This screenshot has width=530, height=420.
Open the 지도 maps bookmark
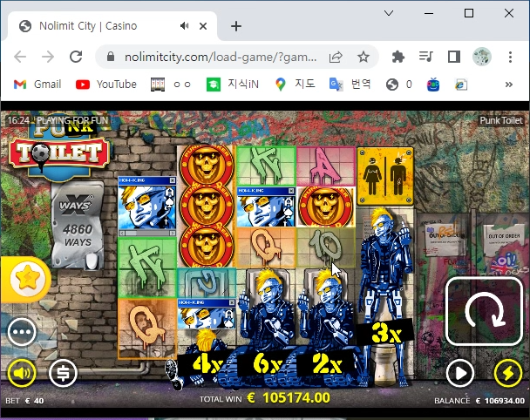pyautogui.click(x=296, y=85)
